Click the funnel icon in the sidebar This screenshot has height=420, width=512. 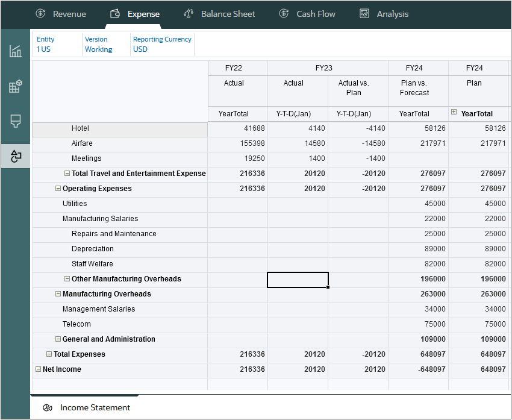click(x=15, y=120)
